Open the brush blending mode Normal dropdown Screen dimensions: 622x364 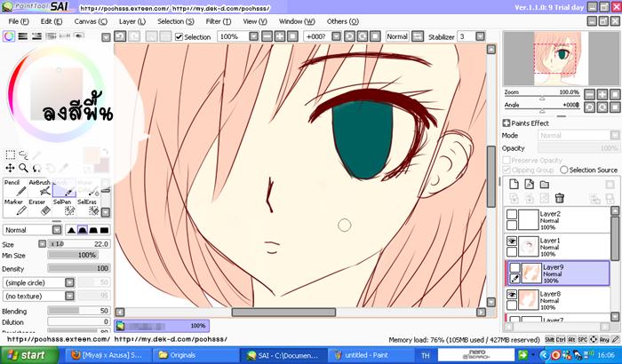[x=57, y=230]
